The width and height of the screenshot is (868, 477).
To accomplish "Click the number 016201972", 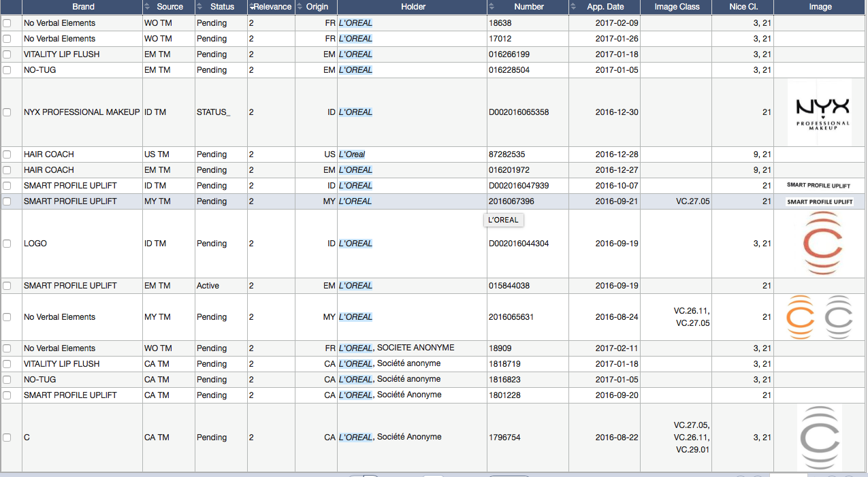I will click(x=509, y=170).
